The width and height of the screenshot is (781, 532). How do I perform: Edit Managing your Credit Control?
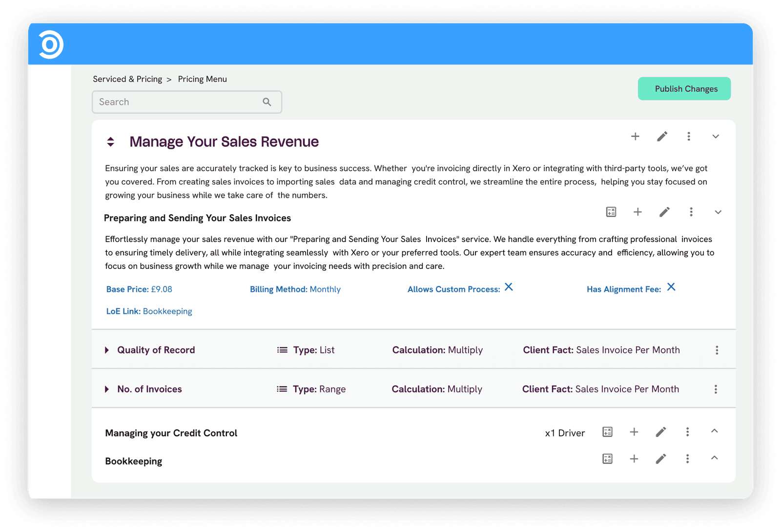[x=661, y=432]
